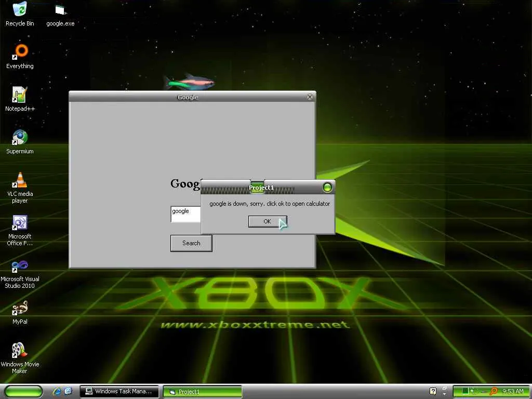Select the Notepad++ desktop shortcut
The width and height of the screenshot is (532, 399).
pyautogui.click(x=20, y=99)
